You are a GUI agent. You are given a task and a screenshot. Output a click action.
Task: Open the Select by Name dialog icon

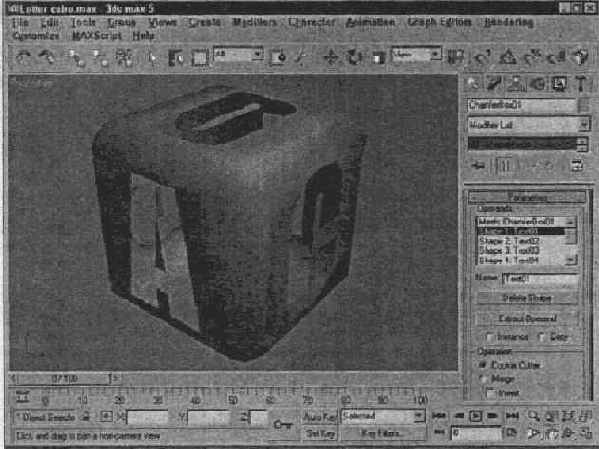[x=176, y=58]
